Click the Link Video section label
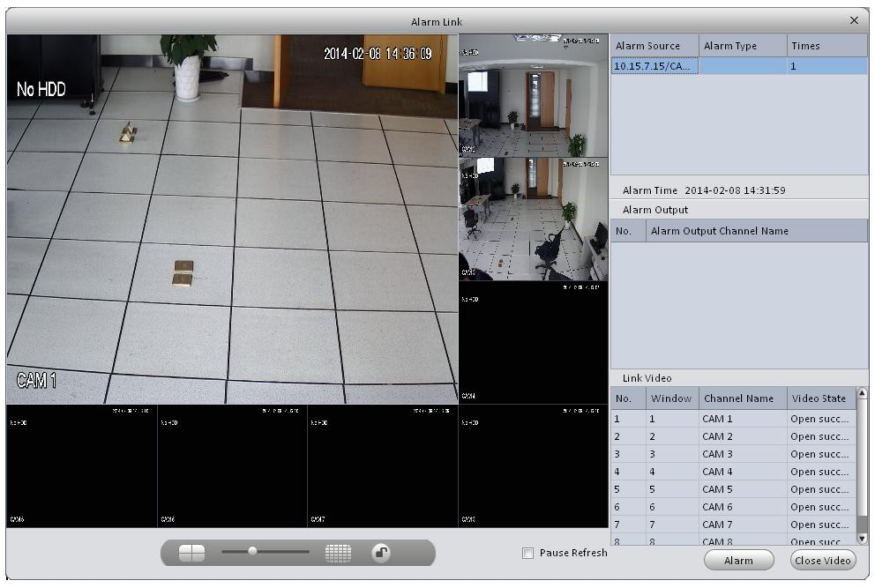This screenshot has height=588, width=875. [x=647, y=378]
